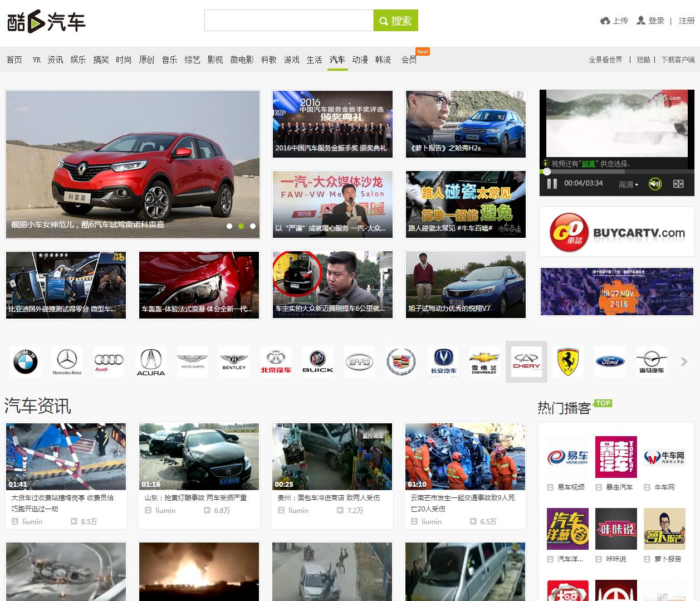The height and width of the screenshot is (601, 700).
Task: Click the 北京汽车 brand logo
Action: 276,361
